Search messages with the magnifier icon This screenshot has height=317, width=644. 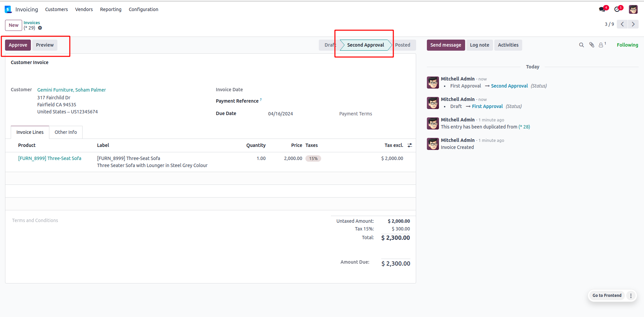point(582,45)
